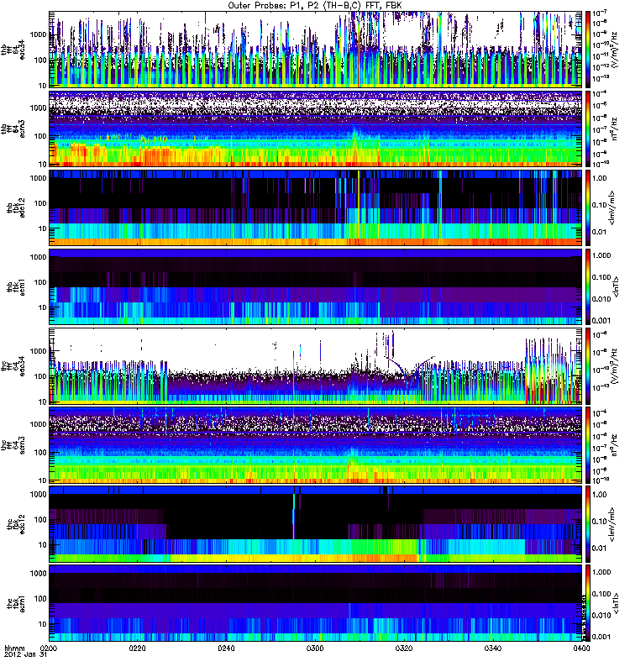Click the 100 frequency tick on the thc fbk scm1 panel
The image size is (630, 672).
click(x=39, y=599)
